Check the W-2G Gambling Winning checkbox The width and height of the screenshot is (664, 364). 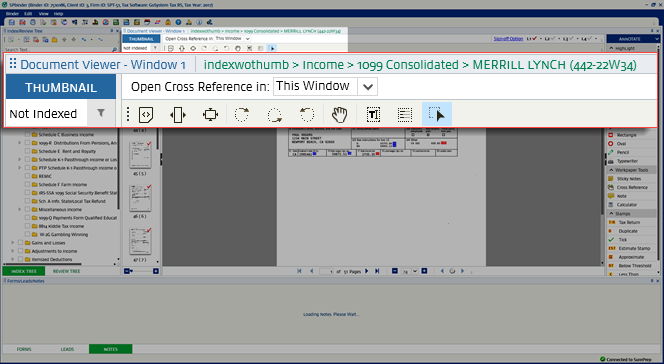pos(28,234)
